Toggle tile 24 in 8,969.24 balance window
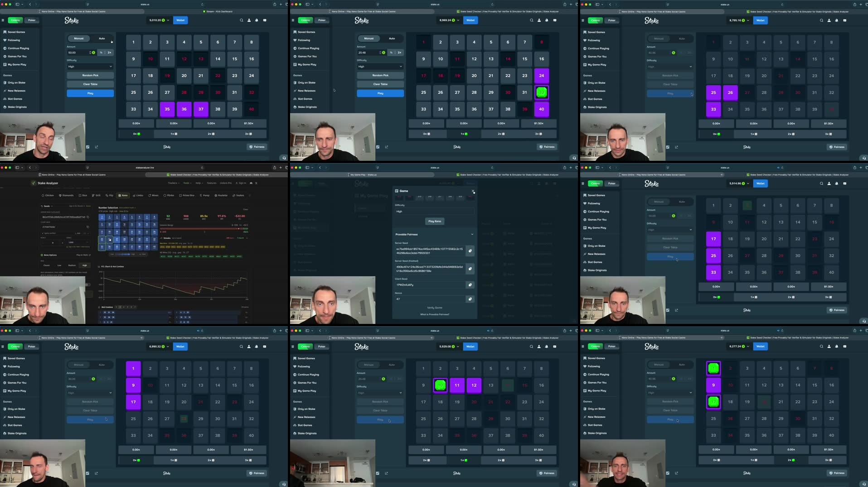This screenshot has width=868, height=487. [541, 76]
